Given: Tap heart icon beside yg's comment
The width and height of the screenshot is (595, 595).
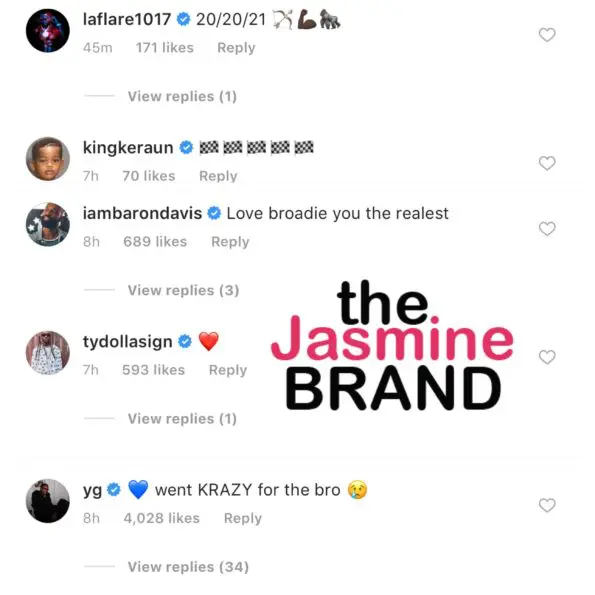Looking at the screenshot, I should click(x=547, y=505).
